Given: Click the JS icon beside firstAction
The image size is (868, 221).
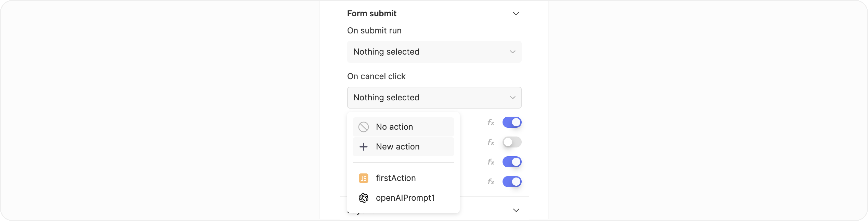Looking at the screenshot, I should point(363,178).
